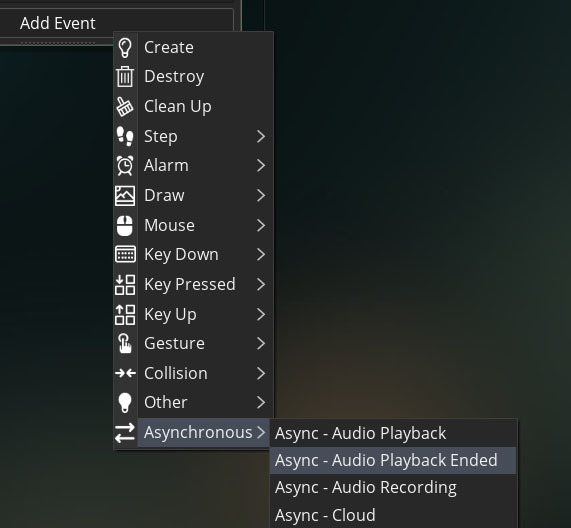
Task: Click the Key Down keyboard icon
Action: [125, 254]
